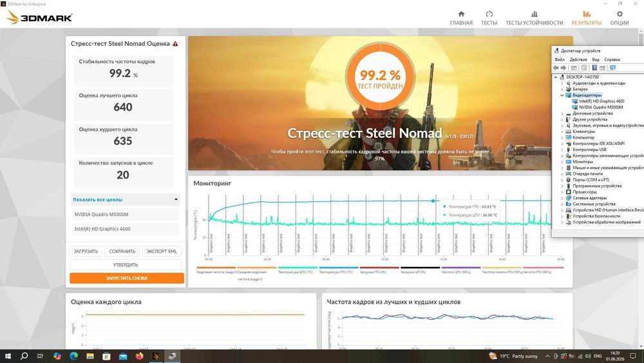
Task: Expand the Процессоры node
Action: (x=562, y=192)
